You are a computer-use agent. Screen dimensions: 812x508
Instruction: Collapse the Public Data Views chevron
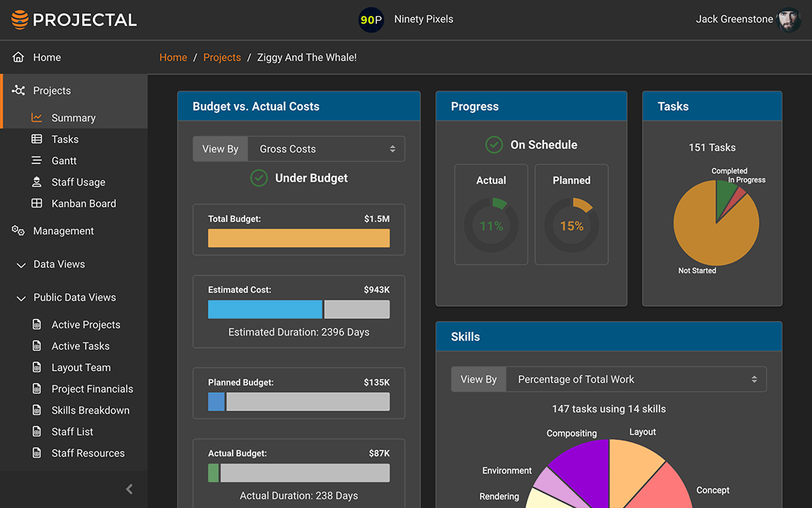pos(21,298)
